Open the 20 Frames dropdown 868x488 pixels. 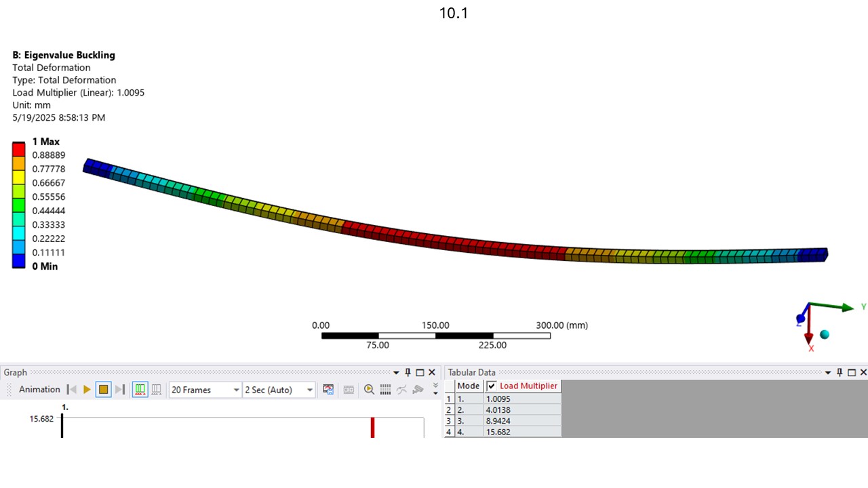[x=205, y=390]
